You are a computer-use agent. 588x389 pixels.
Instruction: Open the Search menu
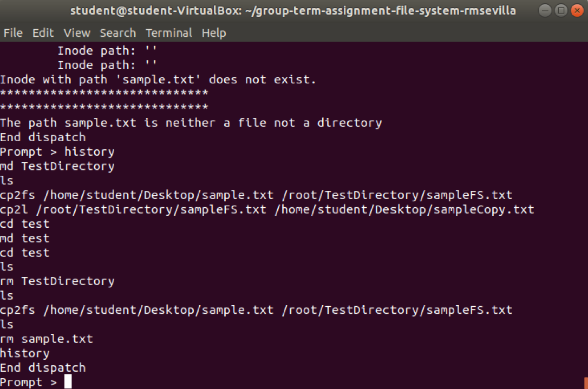[117, 33]
